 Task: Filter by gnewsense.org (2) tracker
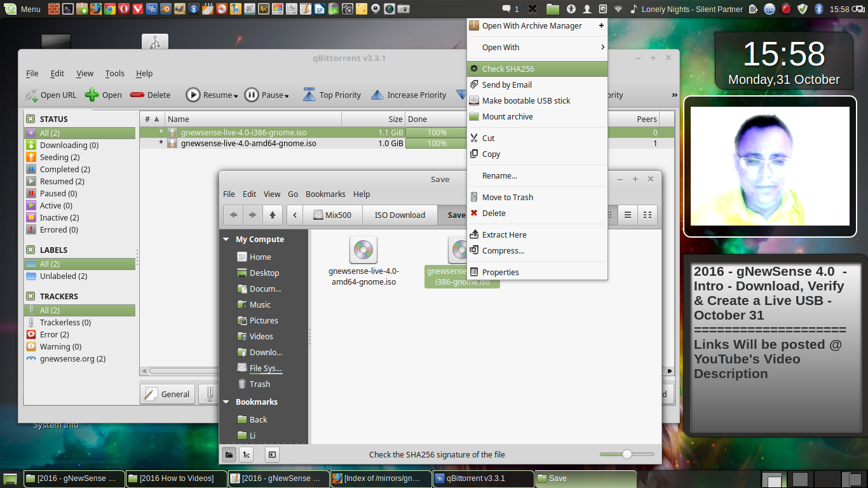[x=80, y=358]
